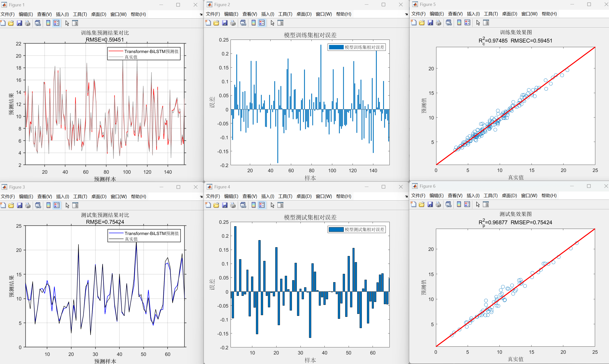The width and height of the screenshot is (609, 364).
Task: Open Property Inspector from Figure 2 toolbar
Action: (280, 23)
